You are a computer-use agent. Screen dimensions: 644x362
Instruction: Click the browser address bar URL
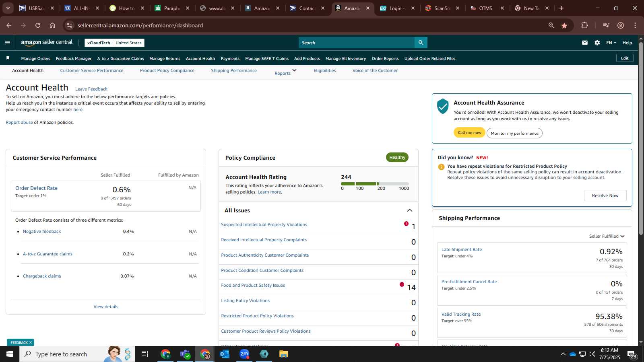point(140,25)
